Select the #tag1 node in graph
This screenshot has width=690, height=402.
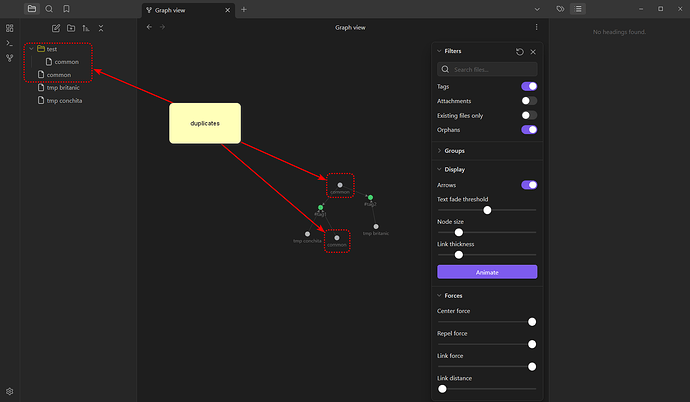(320, 207)
